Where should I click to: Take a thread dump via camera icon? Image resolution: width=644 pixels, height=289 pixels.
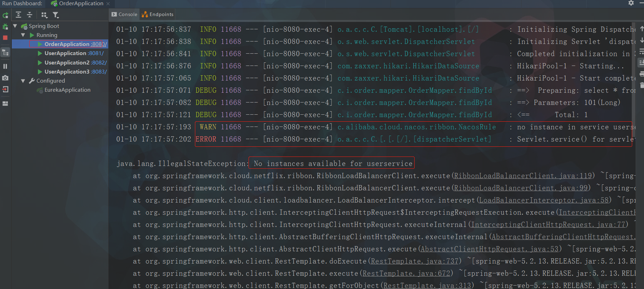point(5,78)
